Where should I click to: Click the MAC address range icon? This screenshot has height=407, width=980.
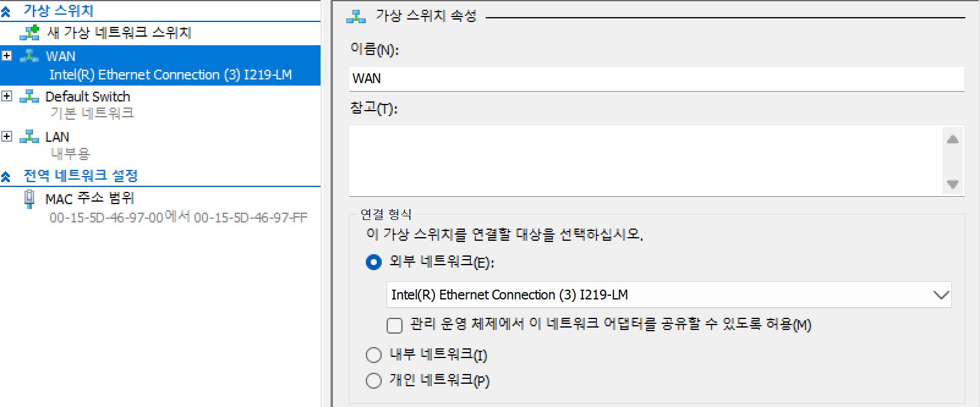29,199
